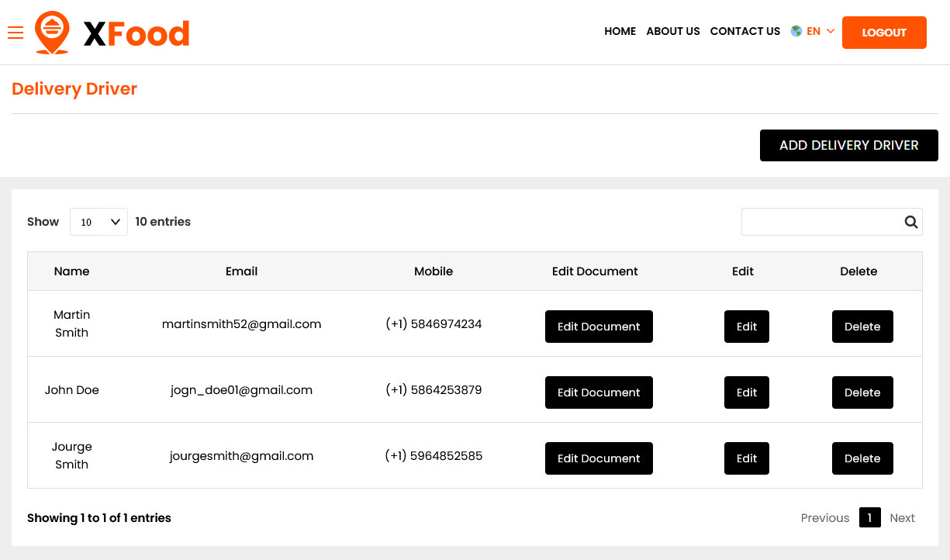Open the hamburger menu icon
Viewport: 950px width, 560px height.
16,33
